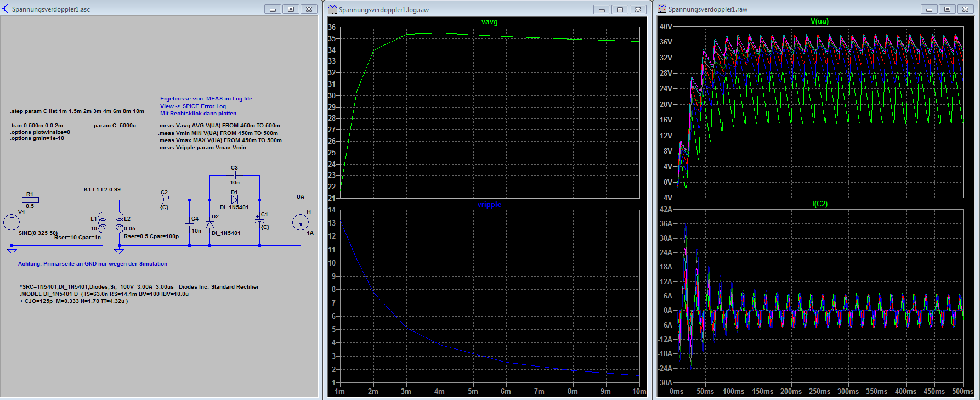Click the K1 L1 L2 0.99 coupling text
The height and width of the screenshot is (400, 980).
(x=102, y=190)
